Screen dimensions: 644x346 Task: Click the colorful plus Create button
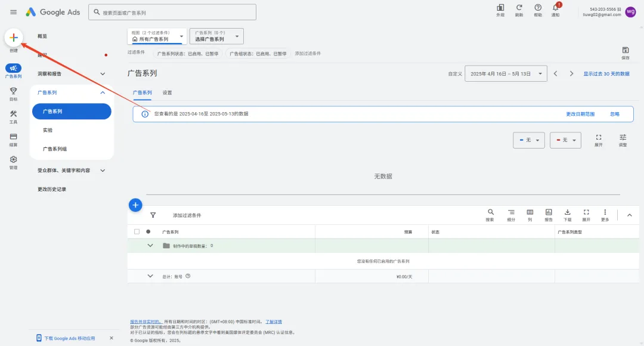13,38
